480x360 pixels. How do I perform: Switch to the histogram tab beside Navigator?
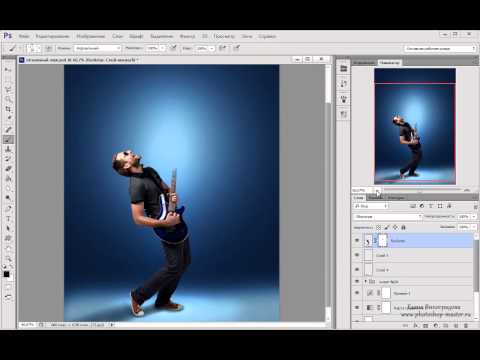coord(364,62)
